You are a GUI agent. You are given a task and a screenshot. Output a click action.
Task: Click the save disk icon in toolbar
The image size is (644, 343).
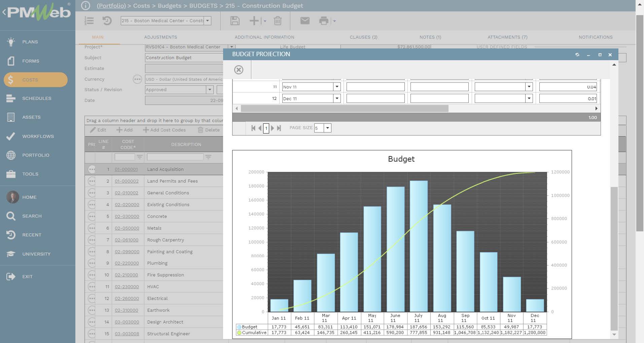[235, 21]
